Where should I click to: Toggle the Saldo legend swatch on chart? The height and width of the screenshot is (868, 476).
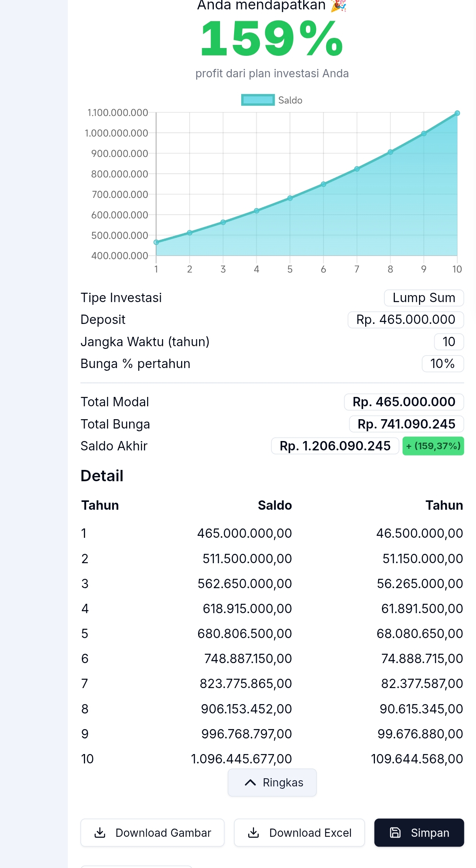pos(258,100)
